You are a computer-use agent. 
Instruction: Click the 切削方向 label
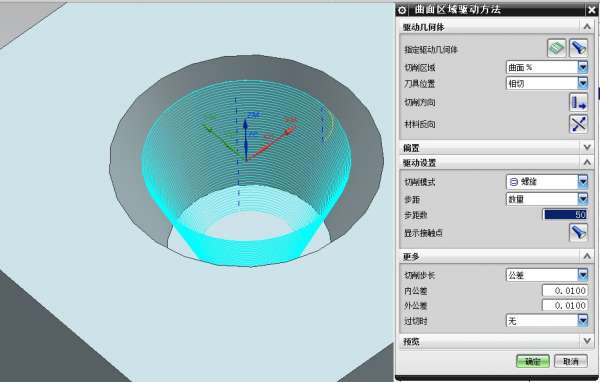[420, 103]
